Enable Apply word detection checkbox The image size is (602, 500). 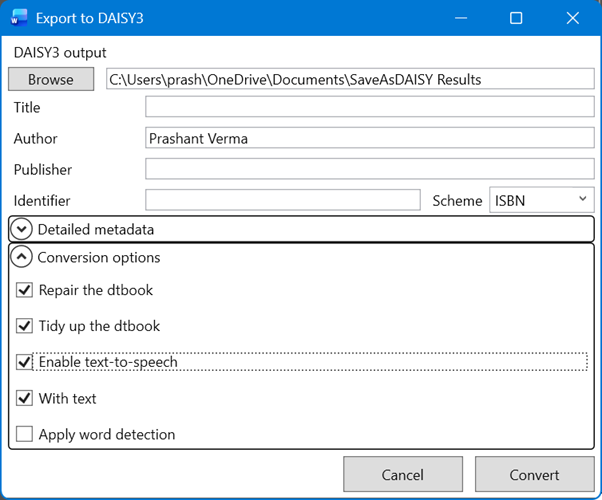[24, 434]
